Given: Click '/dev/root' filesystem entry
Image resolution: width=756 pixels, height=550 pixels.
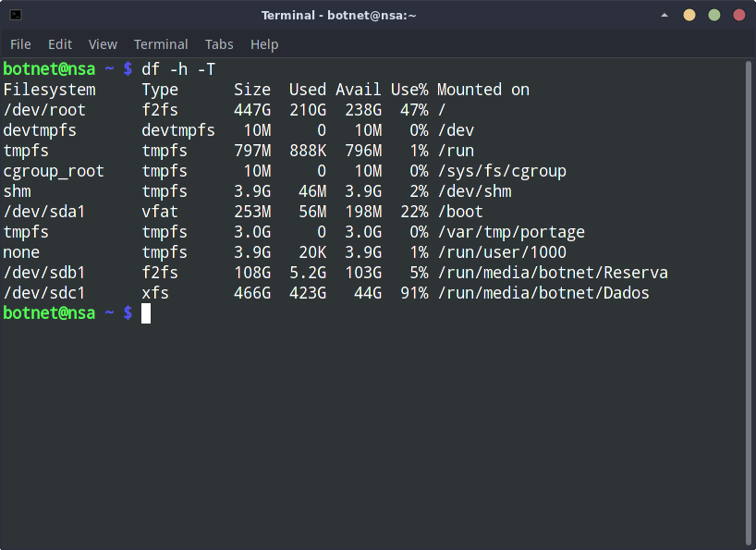Looking at the screenshot, I should (x=44, y=110).
